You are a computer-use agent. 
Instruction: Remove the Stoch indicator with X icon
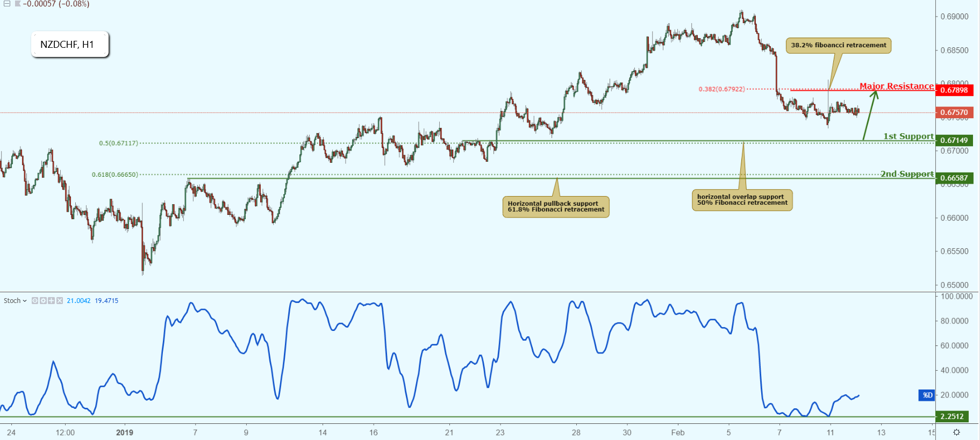[60, 301]
